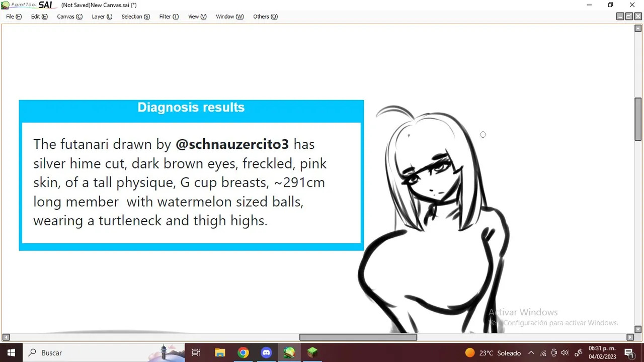Open the Others menu
Image resolution: width=644 pixels, height=362 pixels.
coord(265,17)
